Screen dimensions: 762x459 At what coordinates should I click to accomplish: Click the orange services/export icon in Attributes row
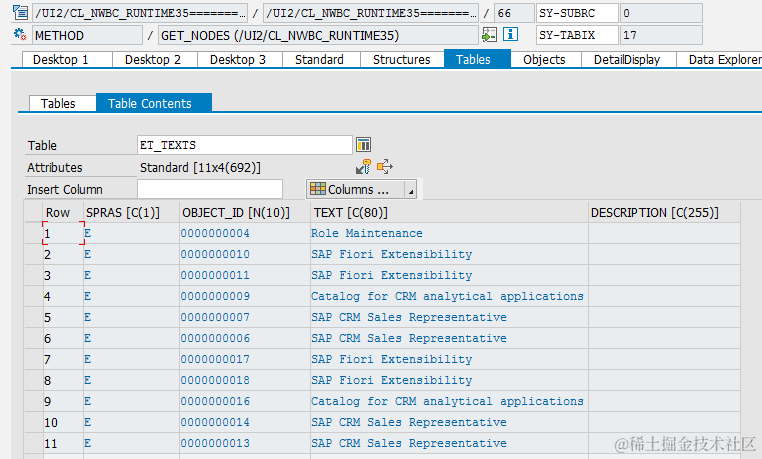[384, 167]
